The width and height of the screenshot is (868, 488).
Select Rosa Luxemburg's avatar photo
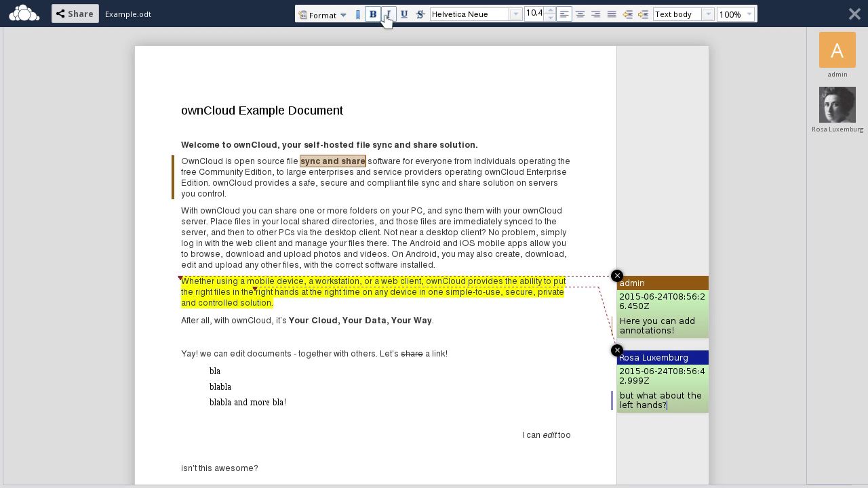(837, 104)
